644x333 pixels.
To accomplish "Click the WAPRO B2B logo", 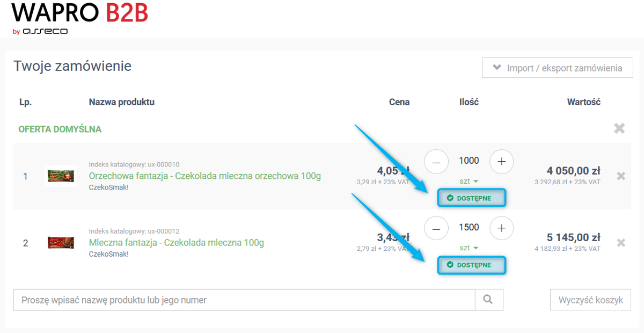I will [x=79, y=15].
